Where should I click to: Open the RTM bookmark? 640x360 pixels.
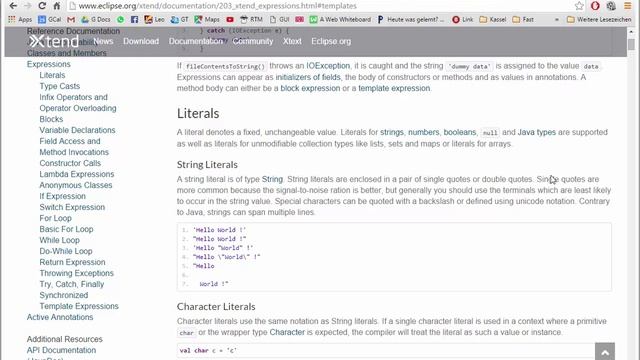click(251, 19)
